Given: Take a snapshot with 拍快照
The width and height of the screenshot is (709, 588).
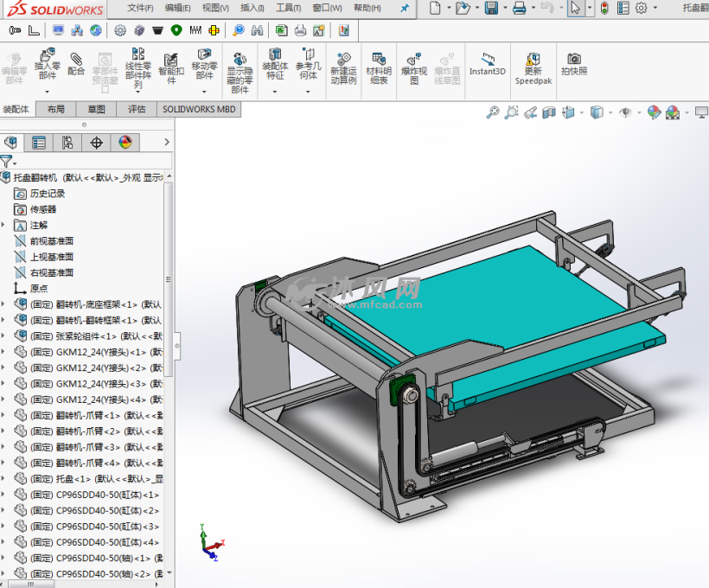Looking at the screenshot, I should pyautogui.click(x=573, y=65).
